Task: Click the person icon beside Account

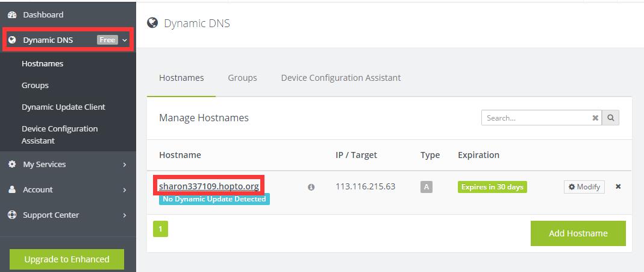Action: coord(12,190)
